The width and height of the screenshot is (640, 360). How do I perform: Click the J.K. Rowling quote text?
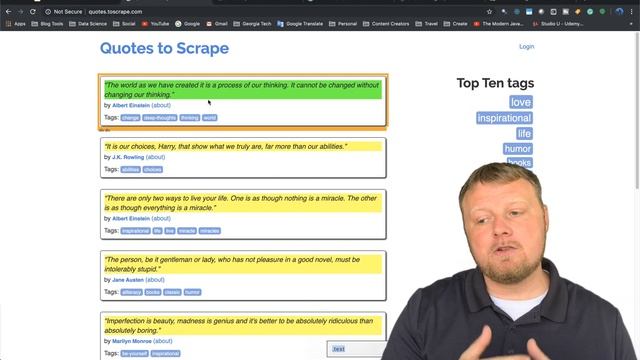pyautogui.click(x=242, y=147)
